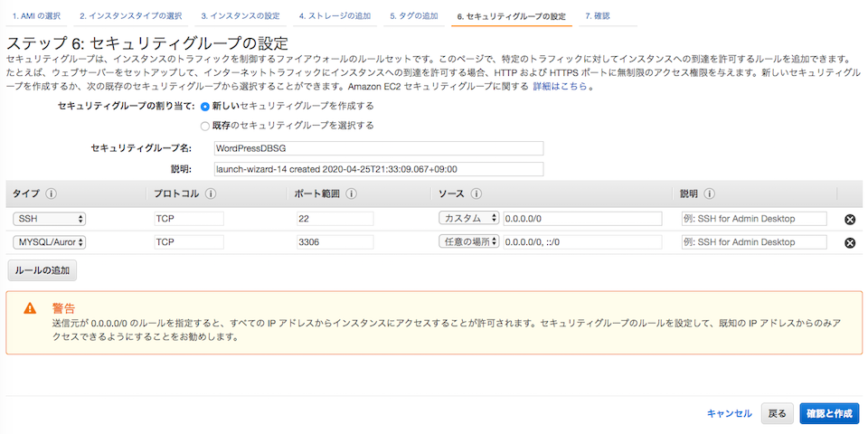The height and width of the screenshot is (434, 868).
Task: Click the port range 3306 field
Action: (x=335, y=242)
